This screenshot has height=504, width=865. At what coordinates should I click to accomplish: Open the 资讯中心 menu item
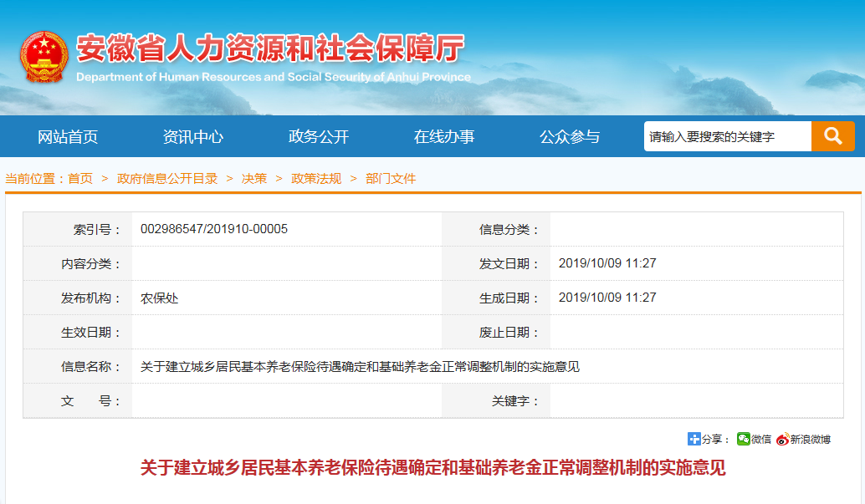tap(193, 137)
